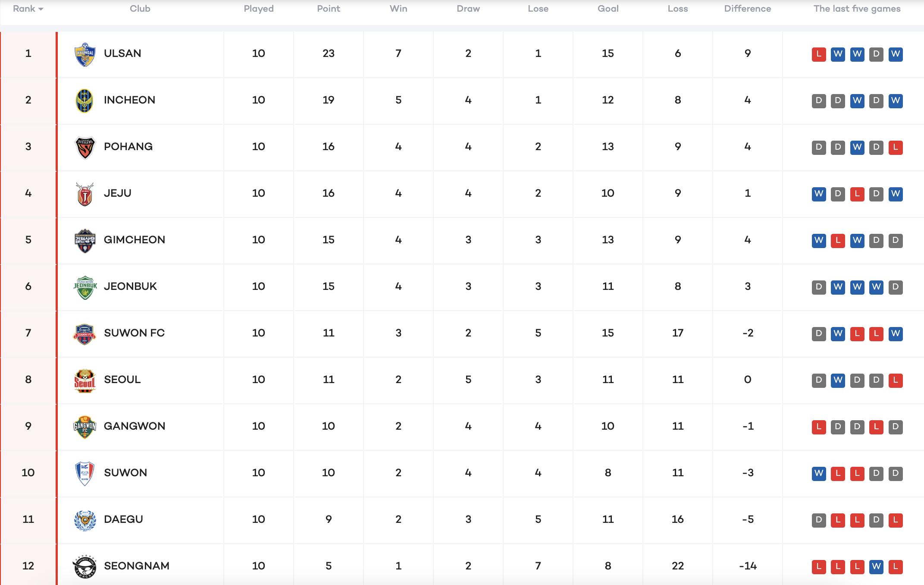This screenshot has height=585, width=924.
Task: Open the SEOUL club name
Action: 122,380
